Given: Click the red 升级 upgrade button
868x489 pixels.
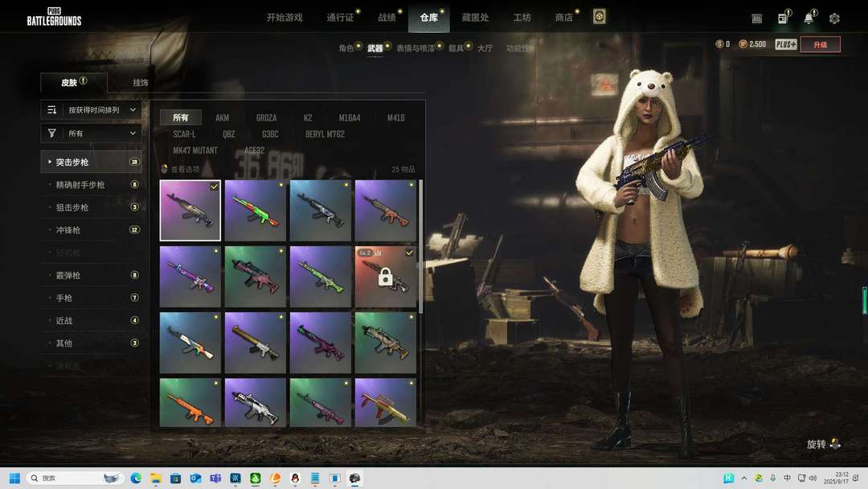Looking at the screenshot, I should coord(821,44).
